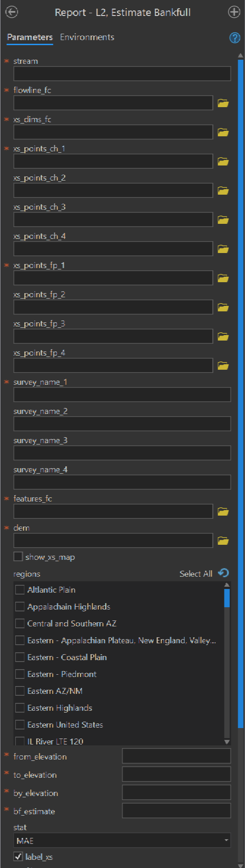Uncheck the label_xs checkbox
The width and height of the screenshot is (245, 868).
coord(18,857)
